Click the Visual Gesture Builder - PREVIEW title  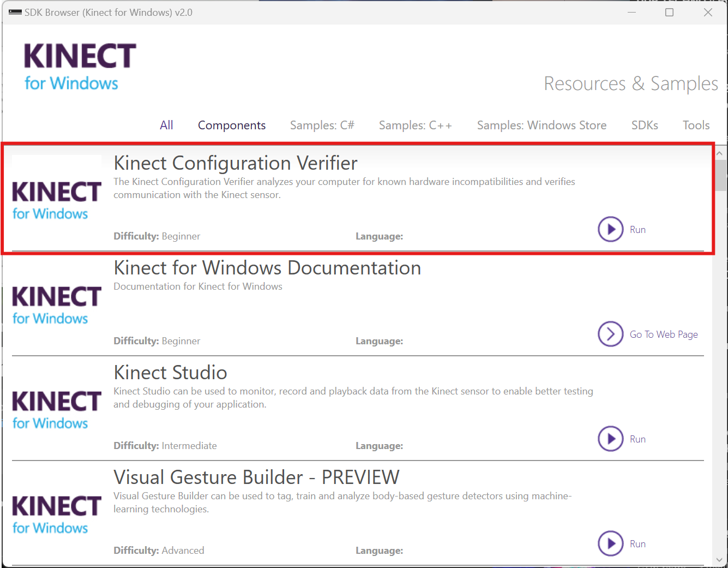click(256, 477)
